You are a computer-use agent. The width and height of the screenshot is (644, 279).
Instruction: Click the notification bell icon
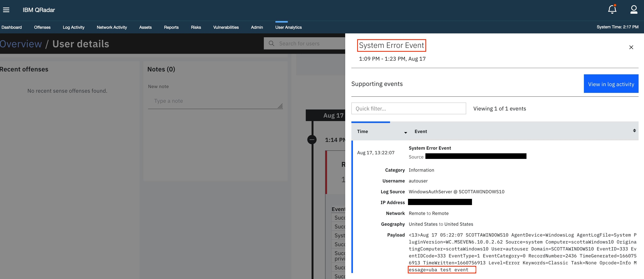612,9
